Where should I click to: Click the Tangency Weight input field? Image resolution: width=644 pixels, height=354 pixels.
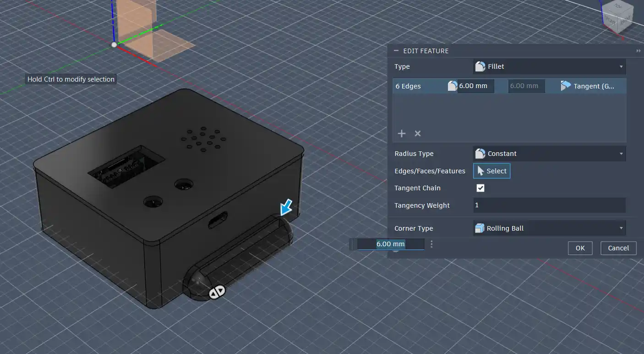[x=549, y=205]
